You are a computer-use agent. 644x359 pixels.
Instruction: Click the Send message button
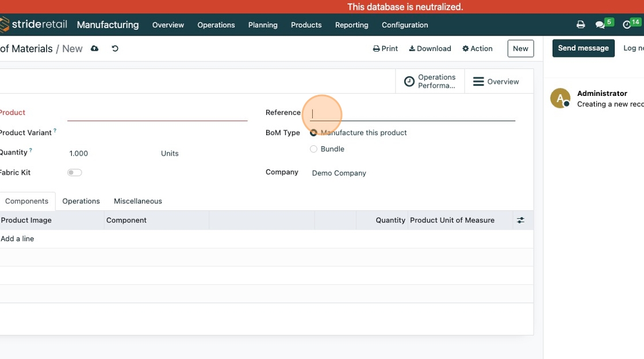click(583, 48)
